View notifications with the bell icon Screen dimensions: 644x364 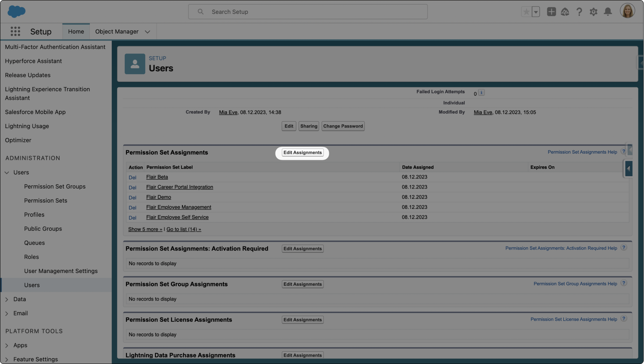(x=608, y=11)
